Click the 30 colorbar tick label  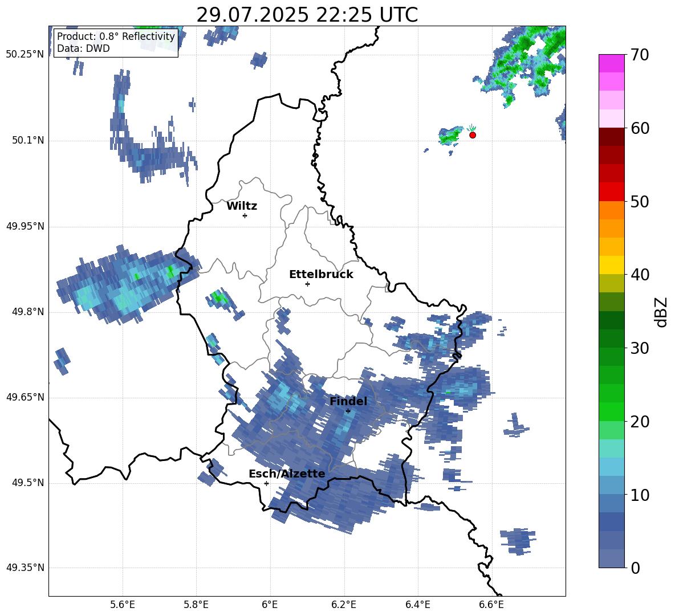click(x=639, y=348)
